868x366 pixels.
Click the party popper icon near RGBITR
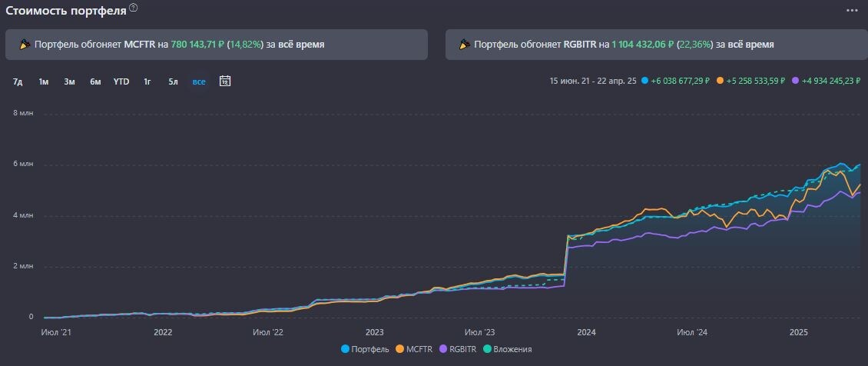tap(464, 45)
